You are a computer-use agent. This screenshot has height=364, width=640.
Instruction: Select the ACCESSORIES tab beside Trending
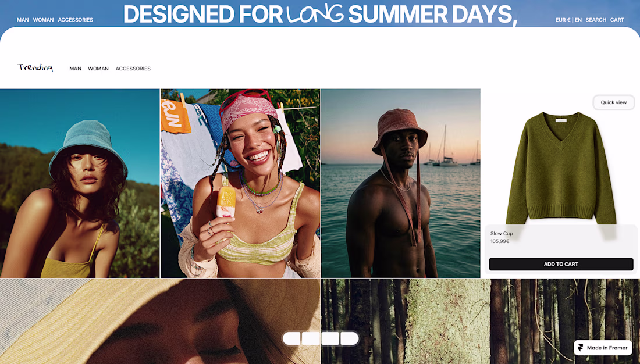[133, 69]
